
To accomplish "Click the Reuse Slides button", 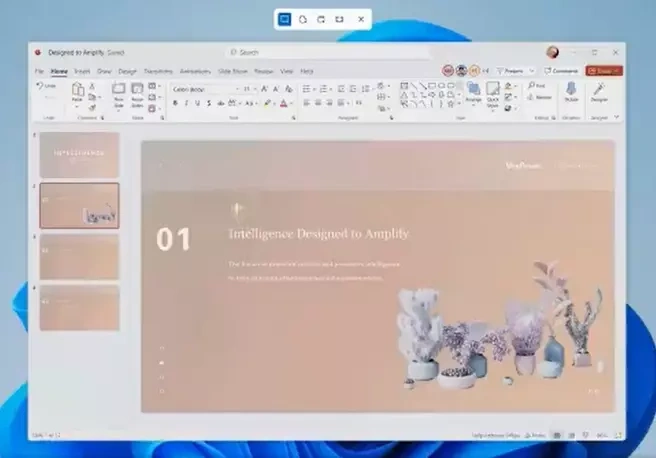I will pyautogui.click(x=137, y=95).
